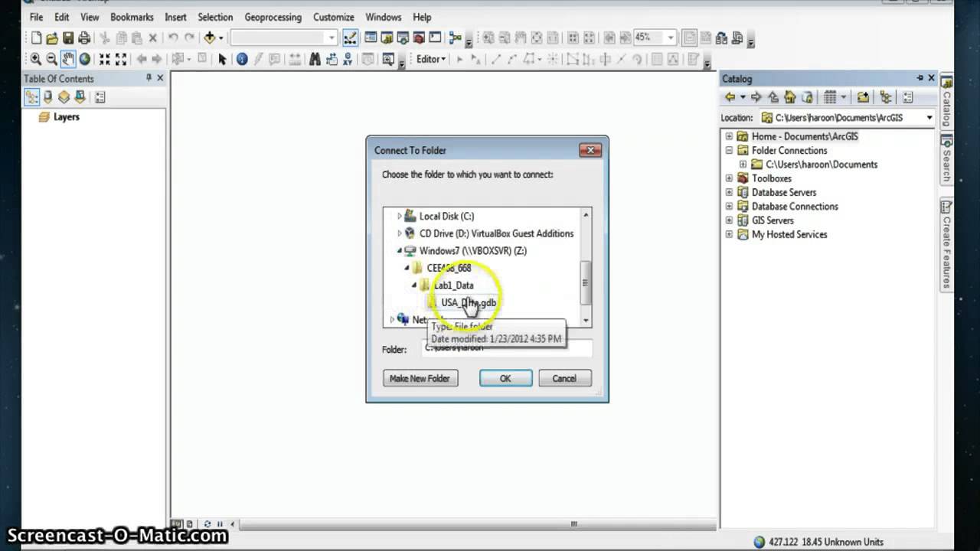Open the Customize menu
Image resolution: width=980 pixels, height=551 pixels.
333,17
